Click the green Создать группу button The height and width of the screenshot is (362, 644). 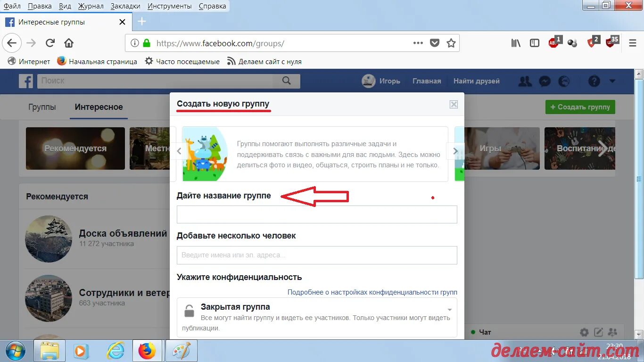point(580,107)
